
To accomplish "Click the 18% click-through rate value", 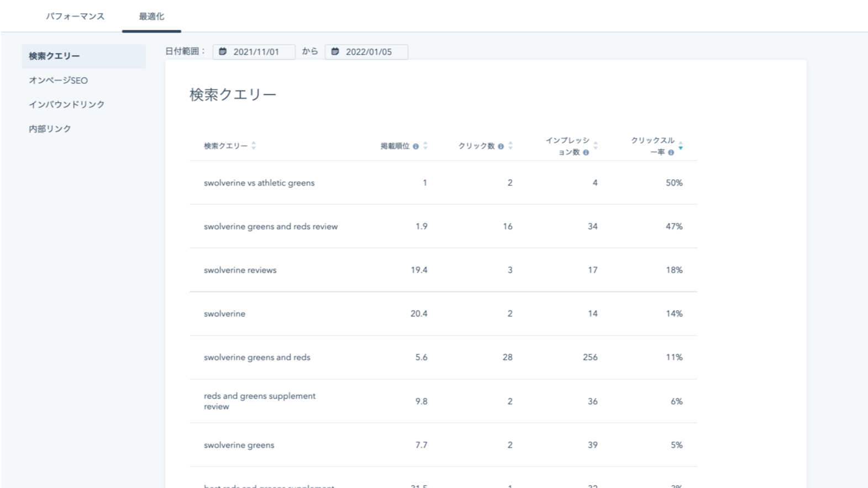I will click(x=674, y=270).
